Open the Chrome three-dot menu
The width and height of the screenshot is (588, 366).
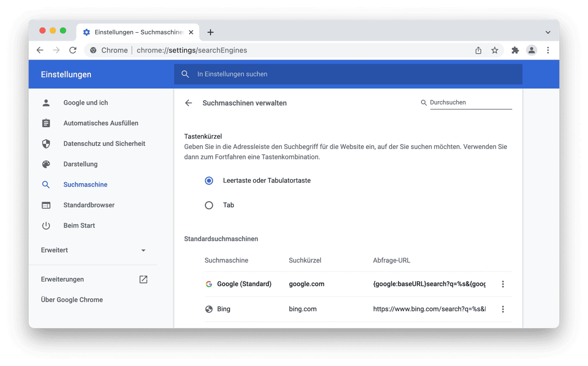pos(548,50)
